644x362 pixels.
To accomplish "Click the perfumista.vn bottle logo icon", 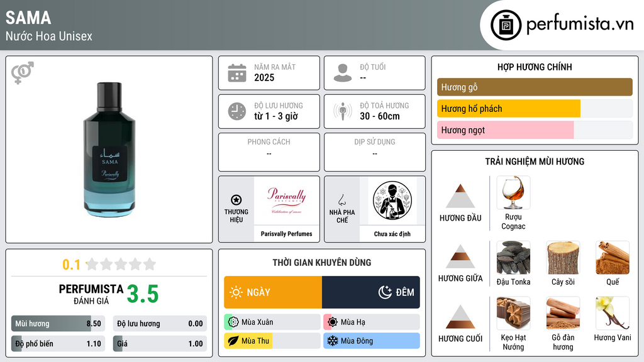I will tap(506, 25).
